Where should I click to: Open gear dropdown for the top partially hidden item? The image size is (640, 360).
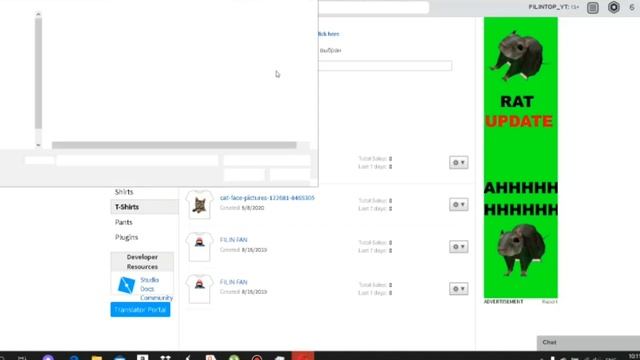(458, 162)
